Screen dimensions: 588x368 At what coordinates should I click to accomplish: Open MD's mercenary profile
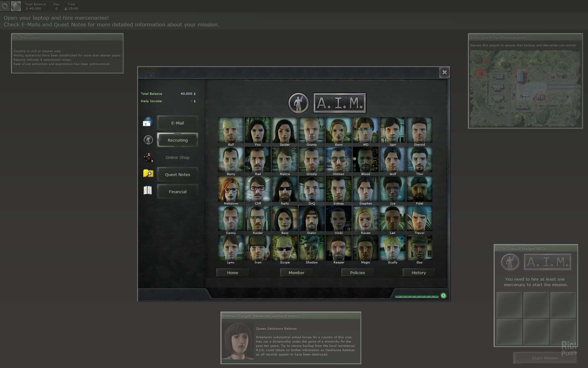(x=366, y=130)
